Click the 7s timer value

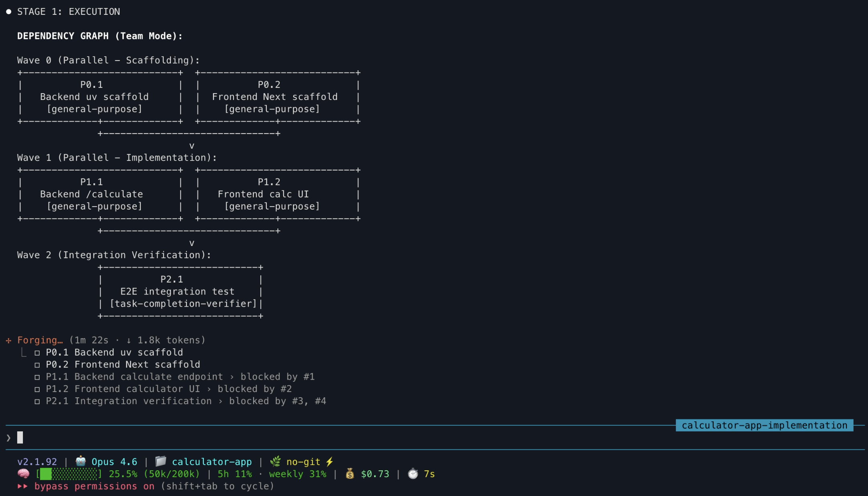tap(430, 474)
